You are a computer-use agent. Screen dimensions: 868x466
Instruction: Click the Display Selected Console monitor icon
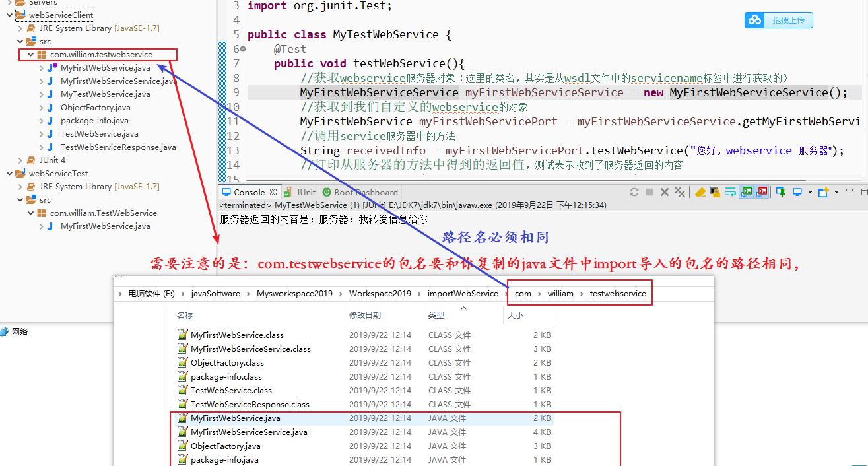click(797, 192)
